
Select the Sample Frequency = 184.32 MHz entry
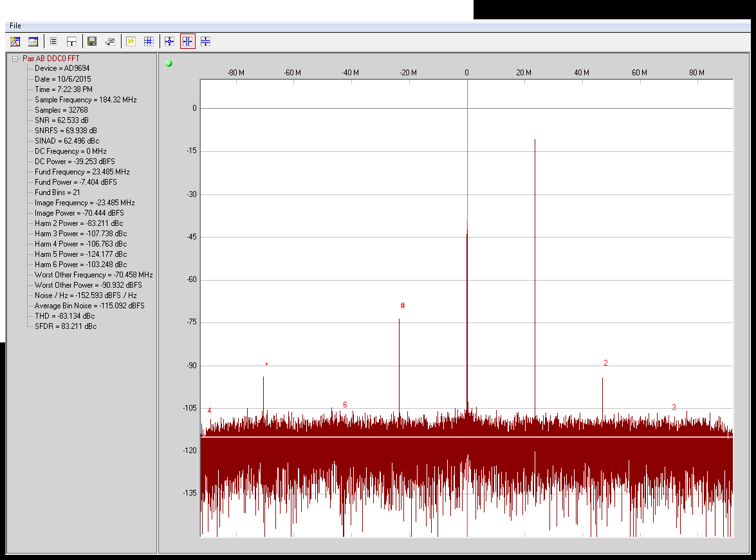pyautogui.click(x=86, y=100)
